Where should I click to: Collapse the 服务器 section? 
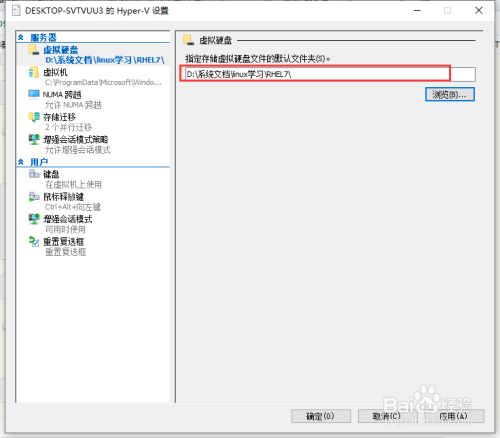[21, 37]
